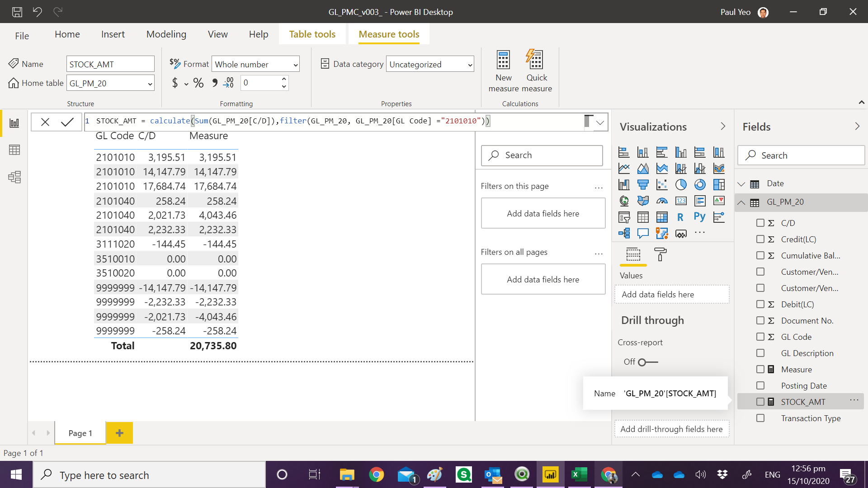Select the Page 1 tab
The width and height of the screenshot is (868, 488).
click(80, 433)
